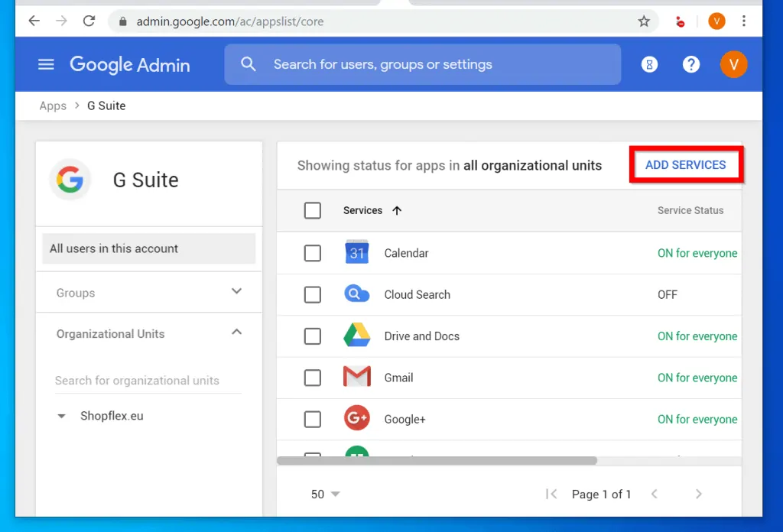Go to Apps breadcrumb link
Screen dimensions: 783x532
(x=53, y=106)
